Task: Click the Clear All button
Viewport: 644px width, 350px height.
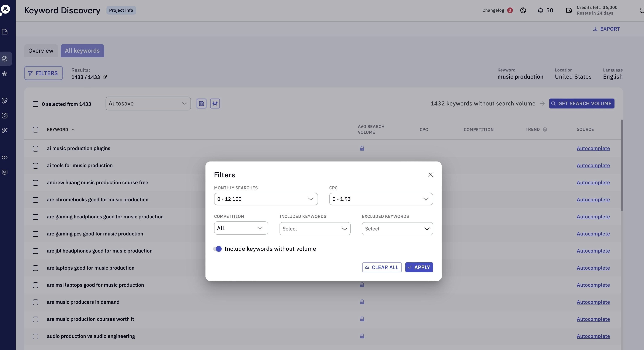Action: click(382, 267)
